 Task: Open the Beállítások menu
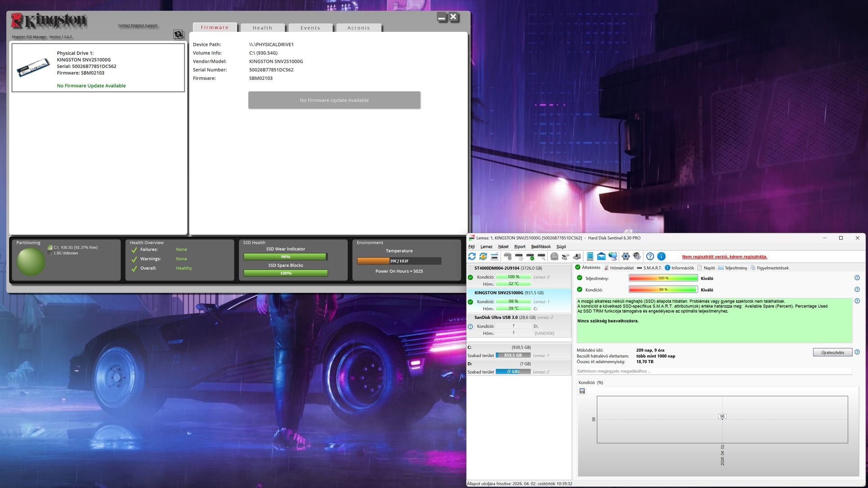point(541,247)
